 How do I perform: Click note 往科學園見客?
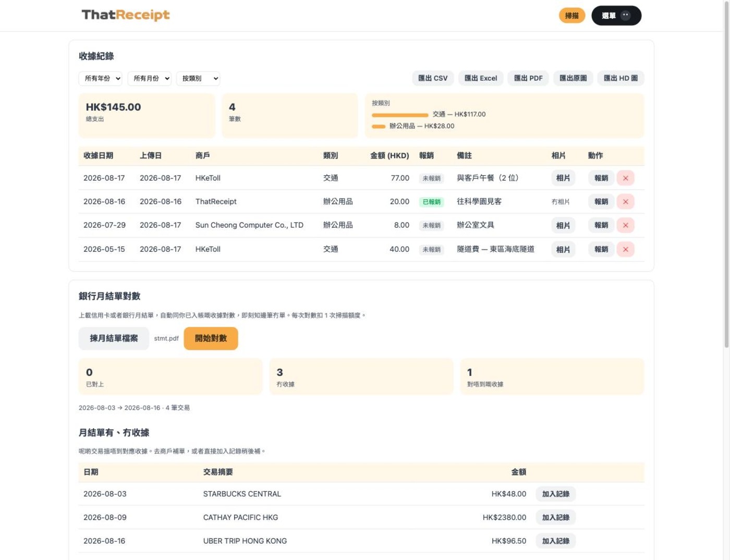[479, 201]
